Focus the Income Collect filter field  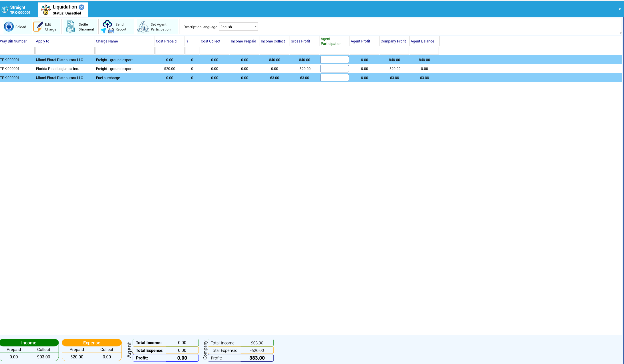click(x=274, y=50)
